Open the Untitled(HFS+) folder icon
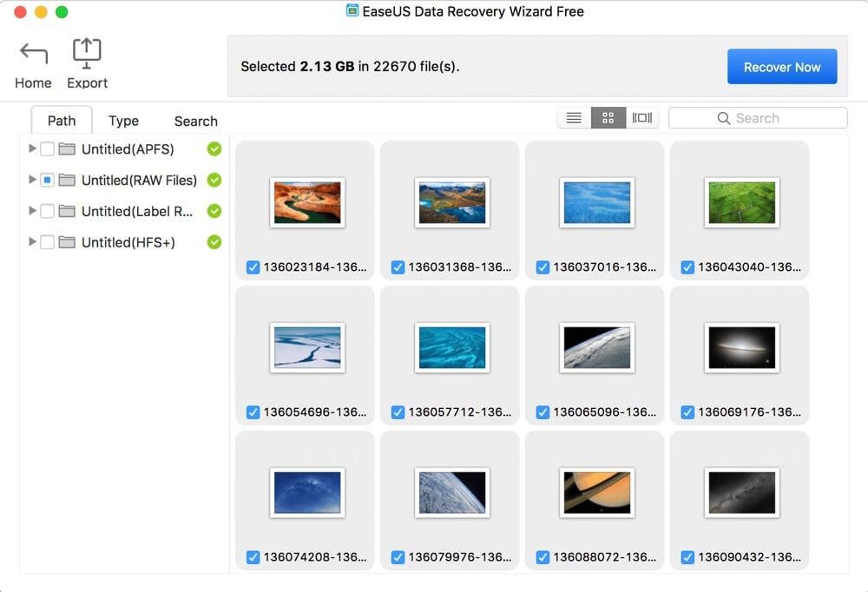The width and height of the screenshot is (868, 592). 65,242
